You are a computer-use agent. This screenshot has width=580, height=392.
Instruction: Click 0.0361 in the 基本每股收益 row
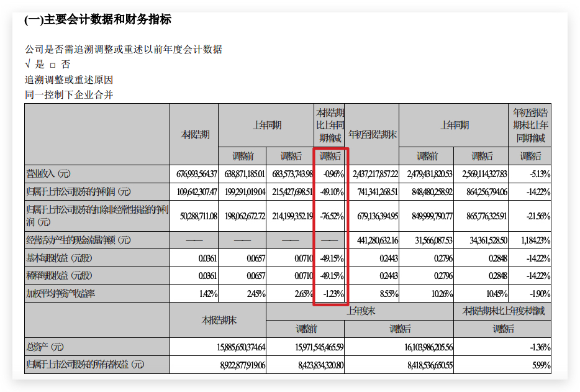207,258
